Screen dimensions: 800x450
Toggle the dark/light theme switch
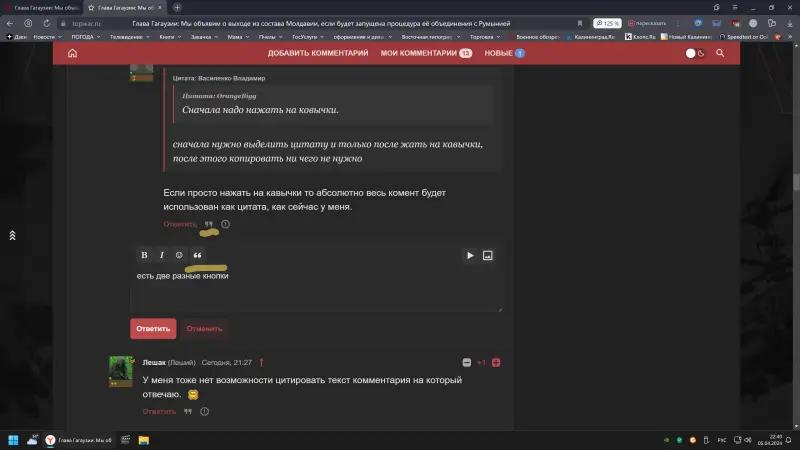tap(696, 53)
